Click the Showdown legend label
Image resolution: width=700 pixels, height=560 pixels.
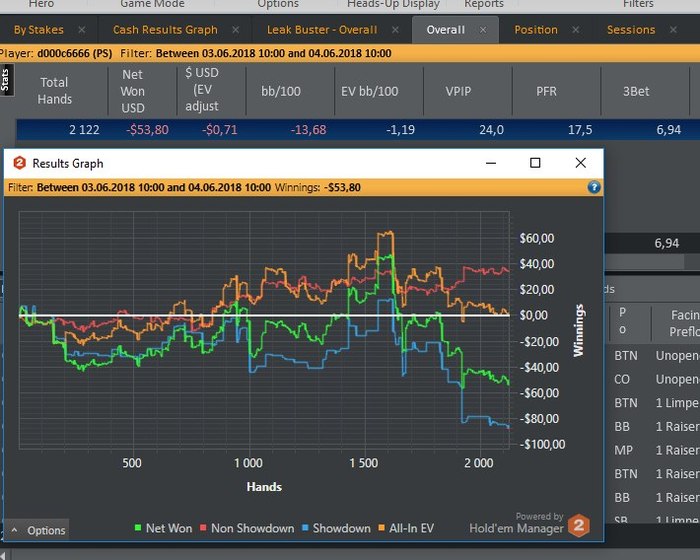[342, 528]
